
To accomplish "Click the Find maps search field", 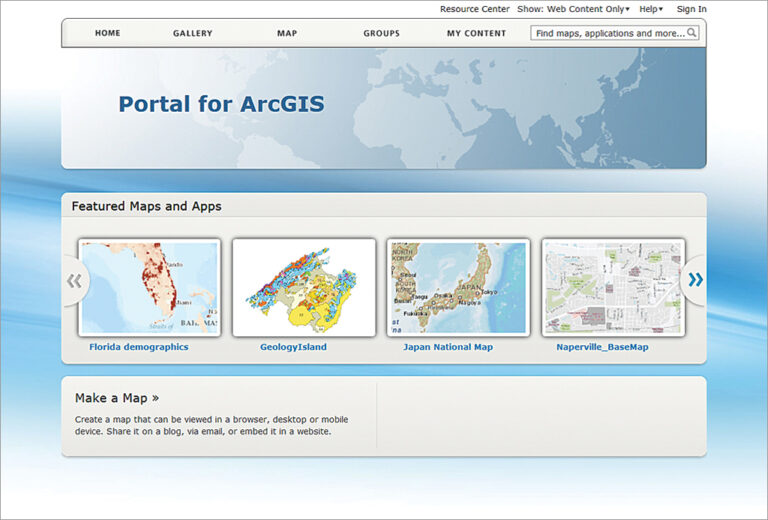I will coord(615,33).
